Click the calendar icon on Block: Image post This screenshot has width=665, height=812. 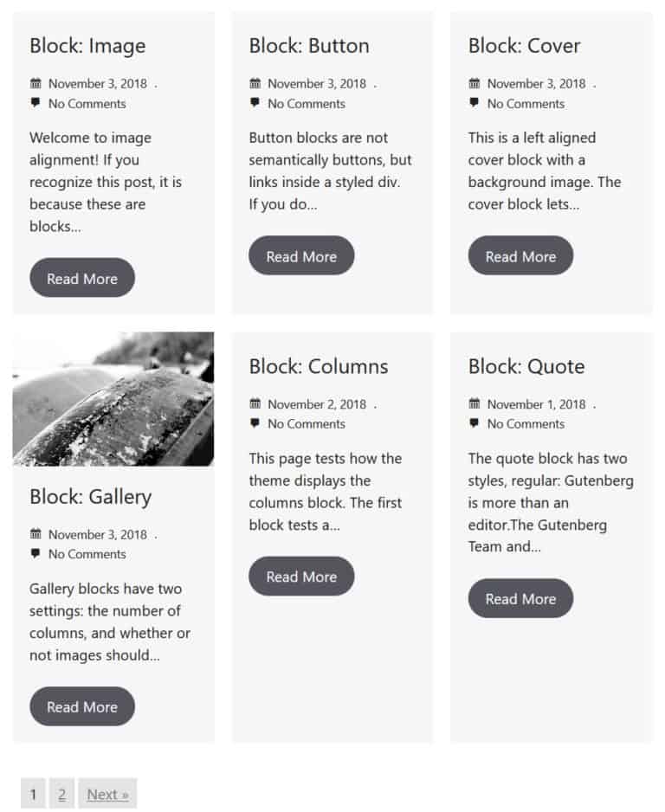pos(36,83)
